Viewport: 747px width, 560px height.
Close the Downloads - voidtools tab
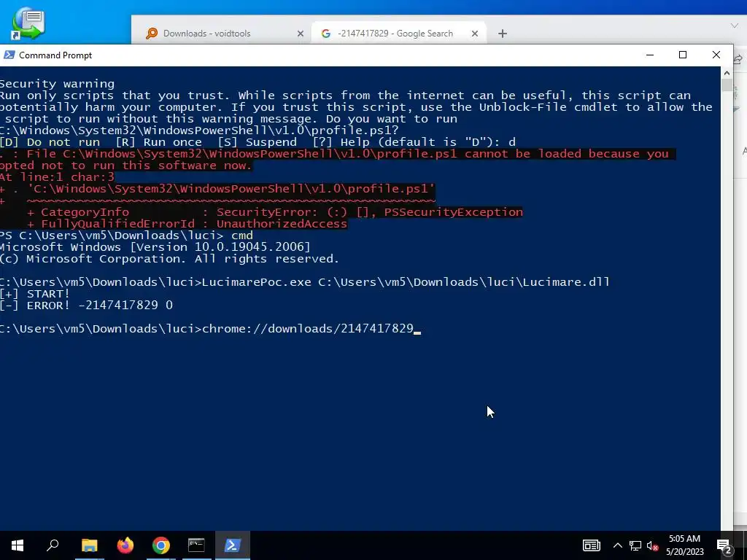(300, 34)
